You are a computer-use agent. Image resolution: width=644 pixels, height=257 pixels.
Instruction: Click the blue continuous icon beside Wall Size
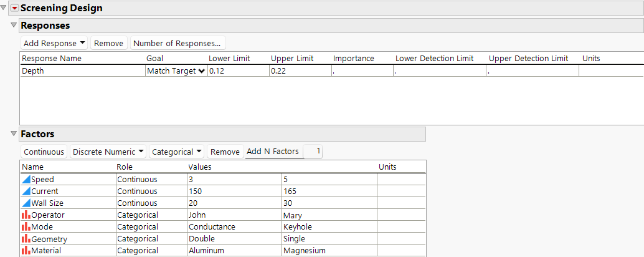click(26, 203)
